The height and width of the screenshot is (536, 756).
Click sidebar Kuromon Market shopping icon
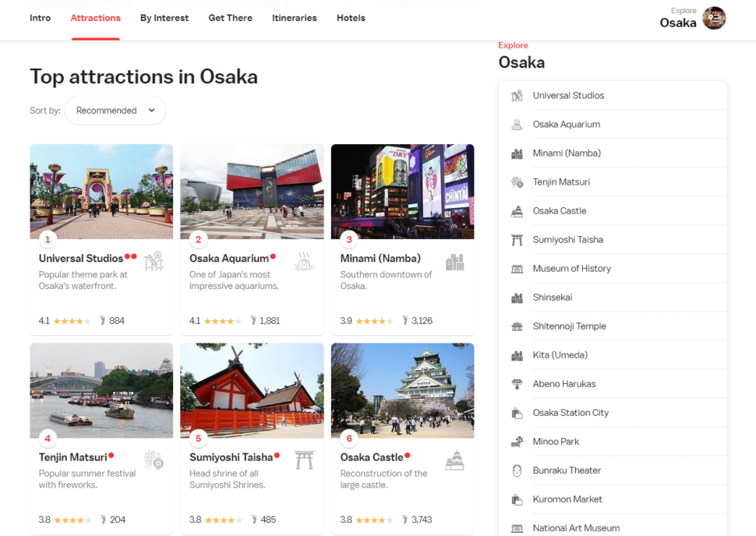(x=517, y=500)
